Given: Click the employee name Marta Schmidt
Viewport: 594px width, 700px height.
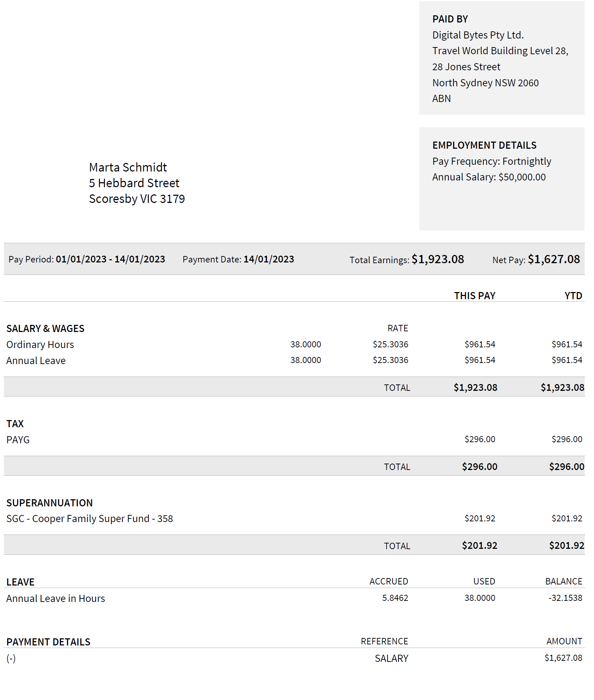Looking at the screenshot, I should tap(128, 168).
